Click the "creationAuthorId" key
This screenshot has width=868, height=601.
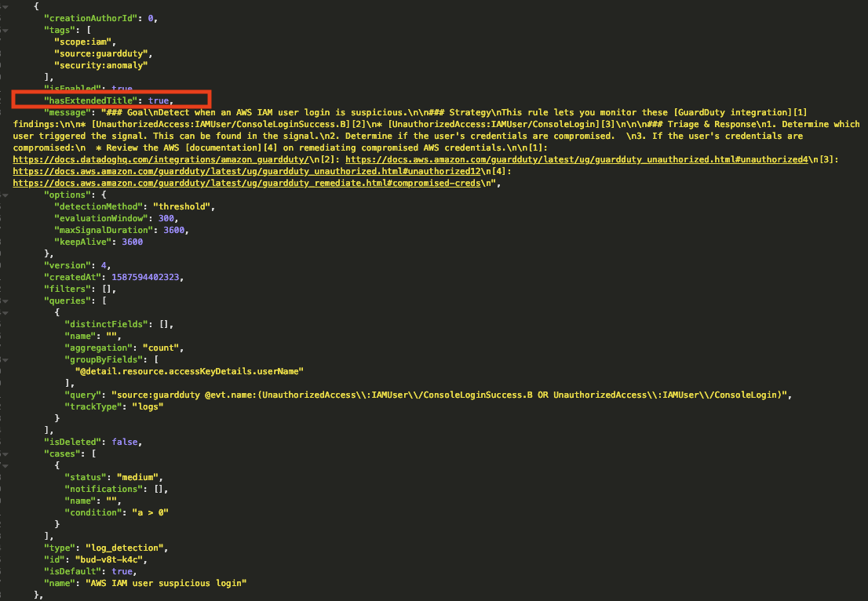pyautogui.click(x=91, y=18)
